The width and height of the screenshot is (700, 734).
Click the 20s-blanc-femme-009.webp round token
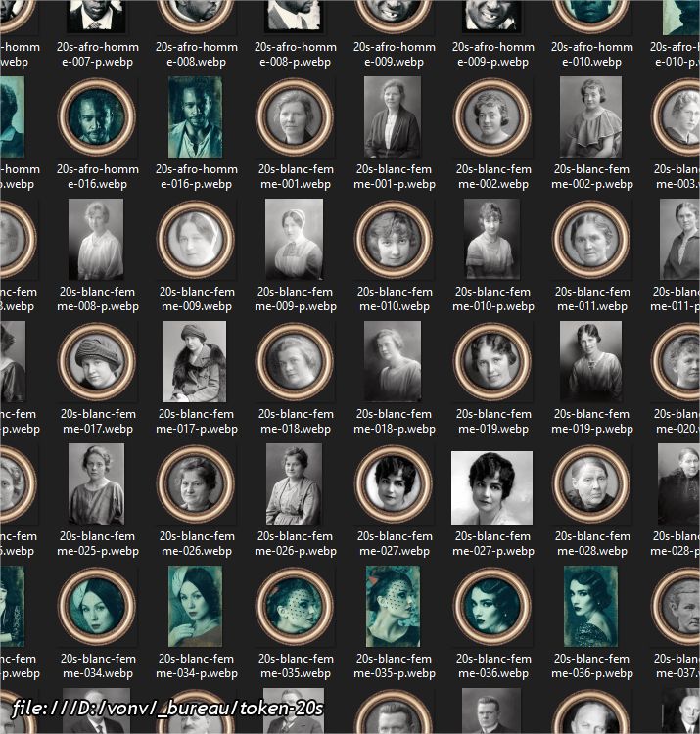[x=196, y=239]
